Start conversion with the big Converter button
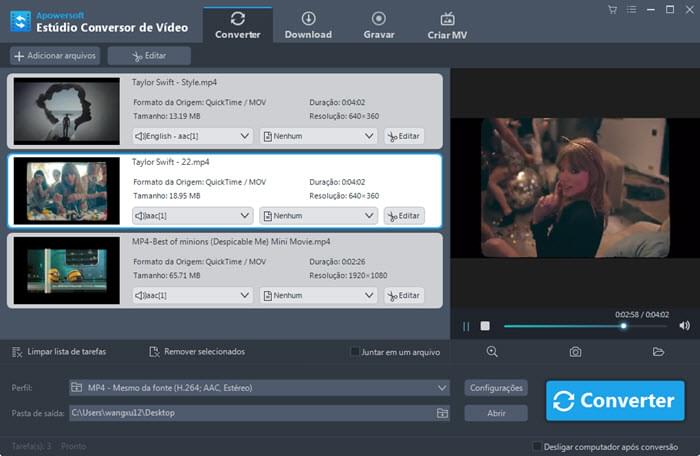This screenshot has width=700, height=456. coord(615,401)
